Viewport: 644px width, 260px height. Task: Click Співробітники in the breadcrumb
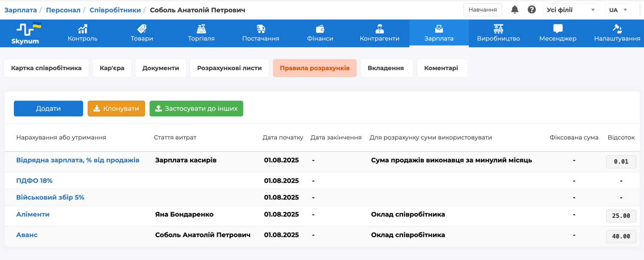[115, 10]
